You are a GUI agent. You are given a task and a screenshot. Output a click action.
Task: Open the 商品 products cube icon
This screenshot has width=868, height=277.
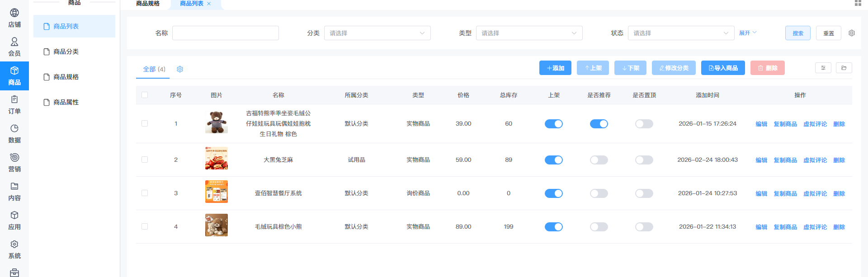pos(14,70)
